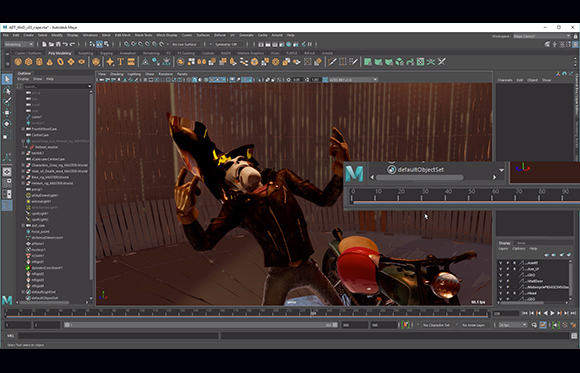580x373 pixels.
Task: Activate the Paint selection tool
Action: point(7,101)
